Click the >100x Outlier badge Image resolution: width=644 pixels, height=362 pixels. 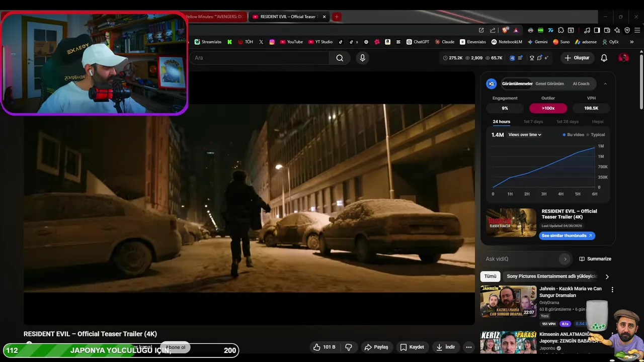click(548, 108)
